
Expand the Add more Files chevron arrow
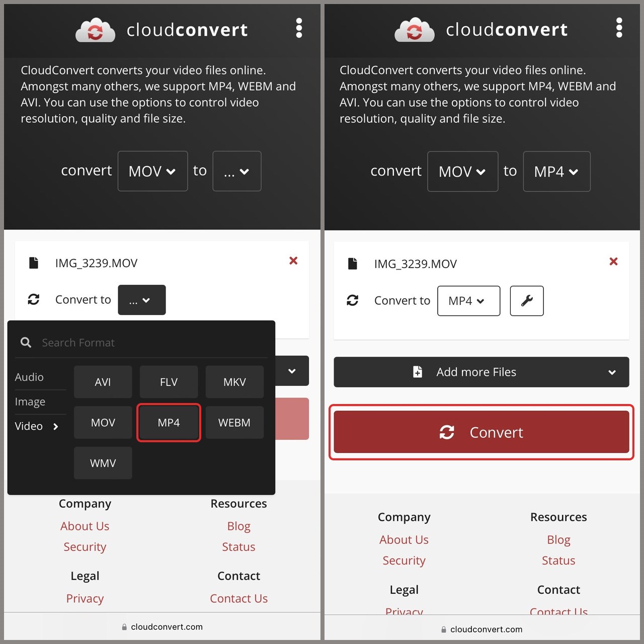(x=612, y=372)
